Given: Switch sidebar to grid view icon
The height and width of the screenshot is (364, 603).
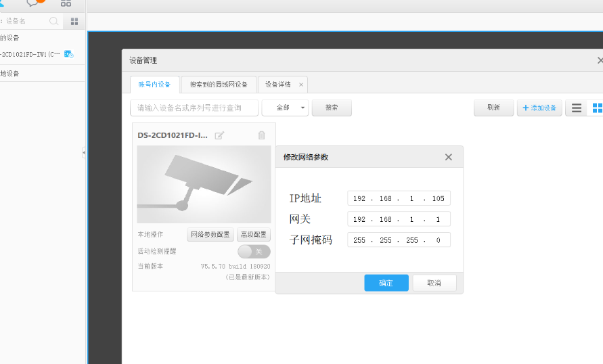Looking at the screenshot, I should (74, 22).
